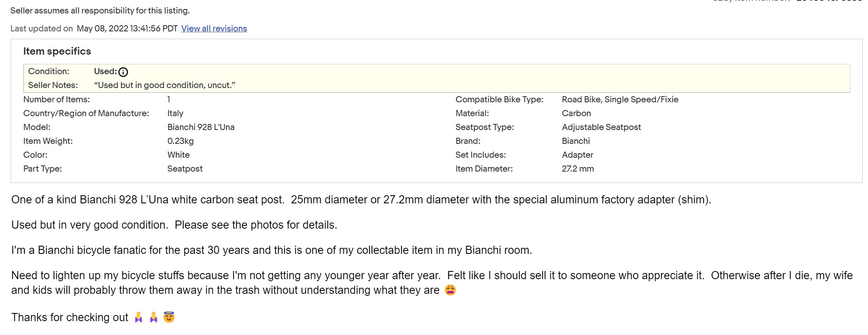Click the item weight value 0.23kg
This screenshot has height=335, width=868.
point(180,141)
